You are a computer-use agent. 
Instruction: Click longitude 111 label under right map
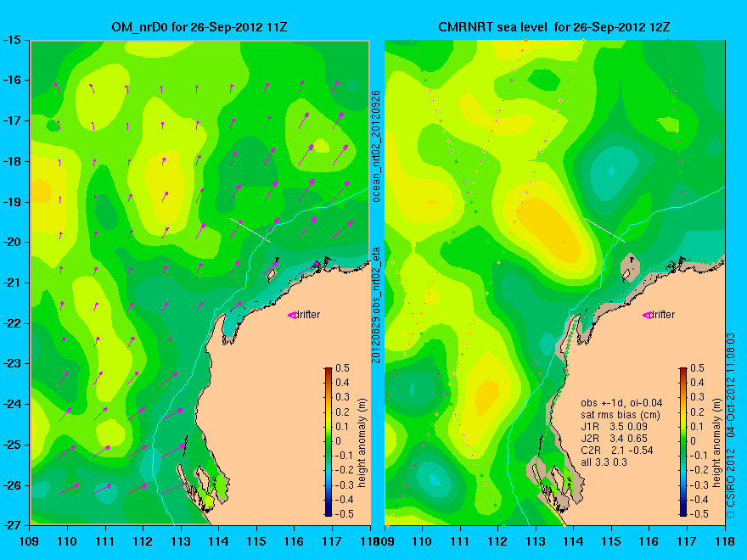[460, 541]
